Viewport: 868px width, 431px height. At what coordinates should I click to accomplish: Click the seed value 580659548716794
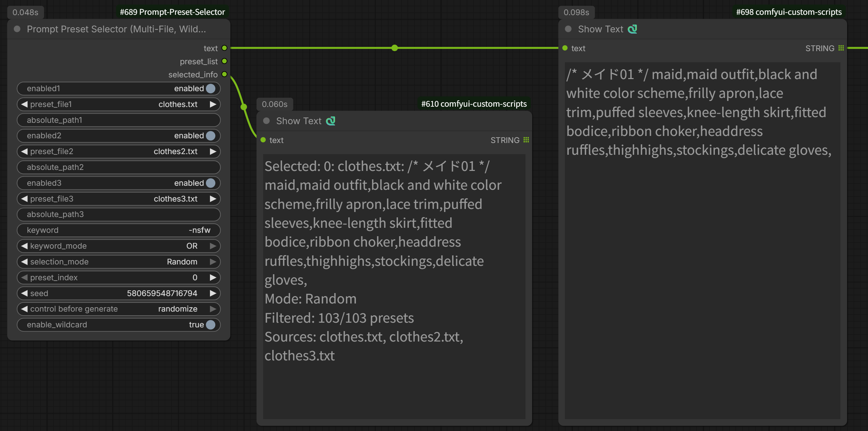pos(162,293)
